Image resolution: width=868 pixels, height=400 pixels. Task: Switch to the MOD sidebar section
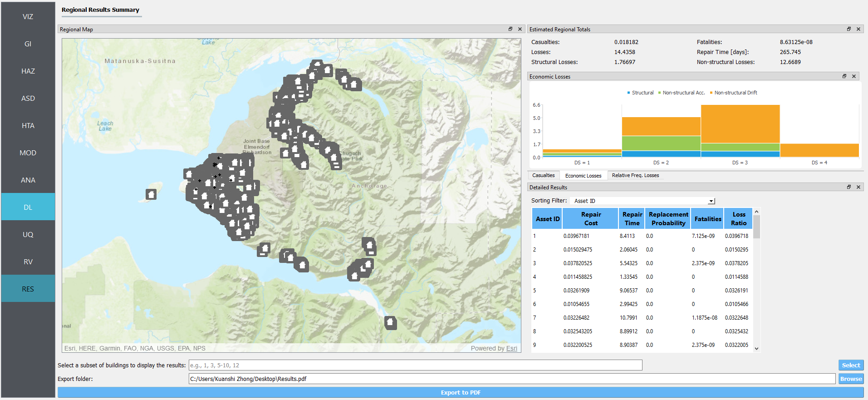pyautogui.click(x=28, y=153)
